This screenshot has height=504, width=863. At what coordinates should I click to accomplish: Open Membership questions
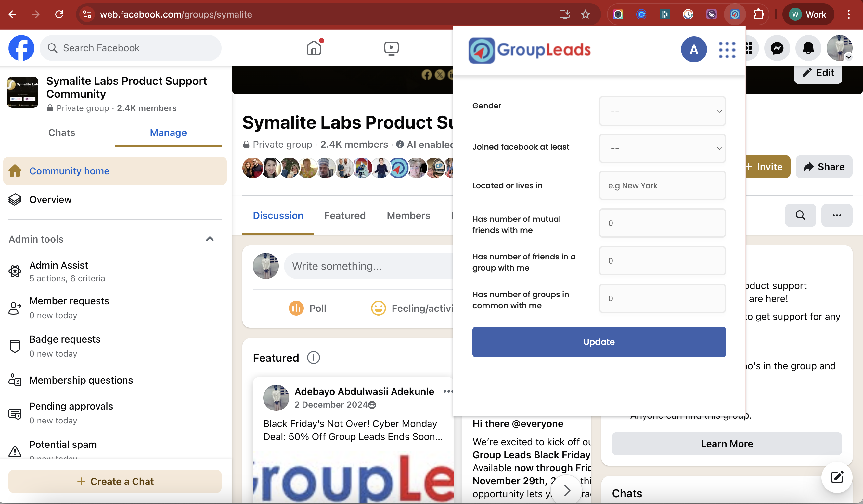(115, 380)
